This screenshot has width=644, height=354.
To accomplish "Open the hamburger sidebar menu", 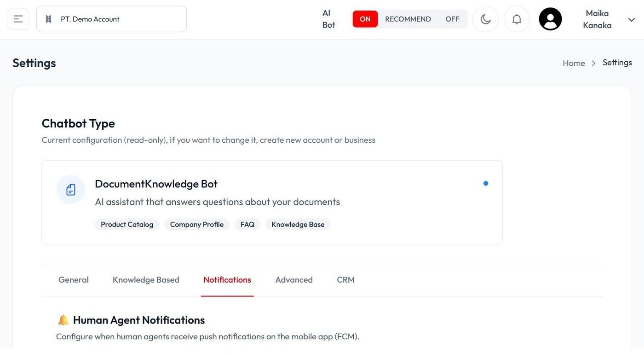I will click(18, 19).
